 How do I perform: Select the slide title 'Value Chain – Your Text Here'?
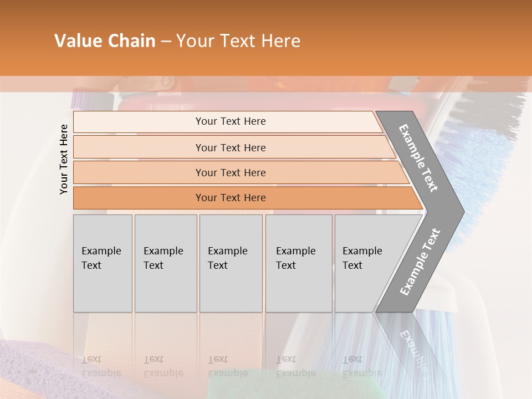[177, 40]
